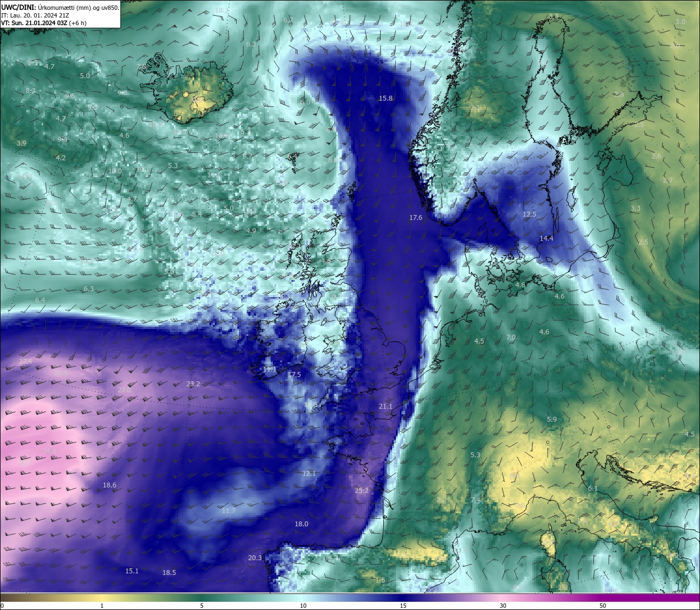
Task: Click the 5.9 value over central Europe
Action: (552, 420)
